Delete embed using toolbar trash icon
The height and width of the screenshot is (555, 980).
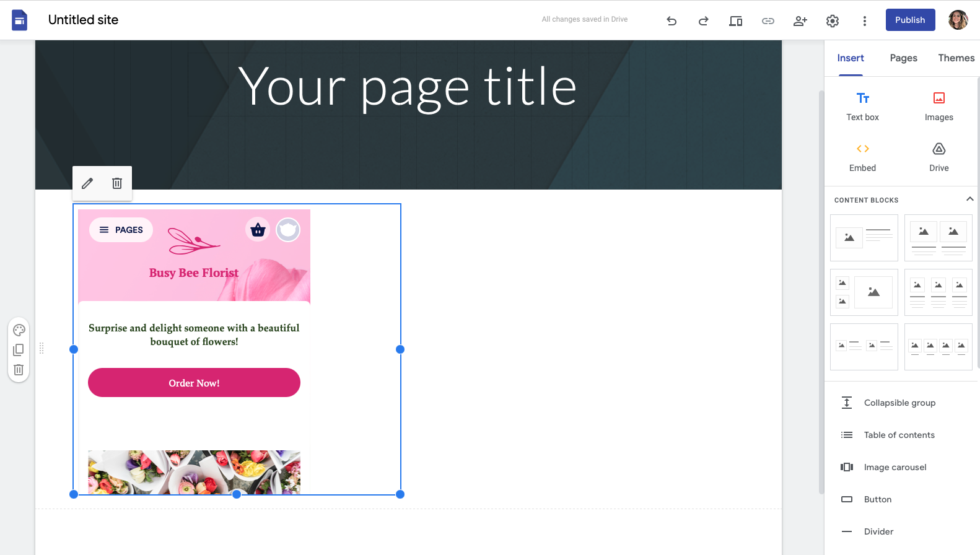pos(117,183)
